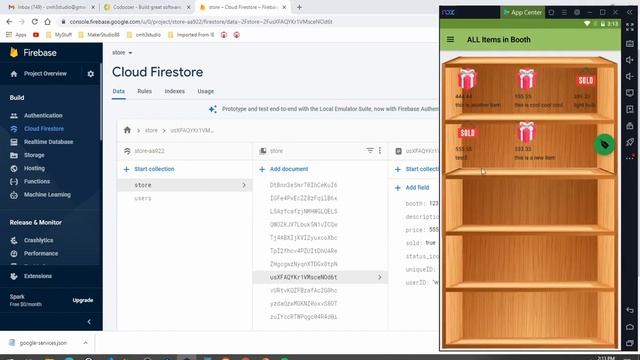The height and width of the screenshot is (360, 640).
Task: Click the store breadcrumb link
Action: (151, 131)
